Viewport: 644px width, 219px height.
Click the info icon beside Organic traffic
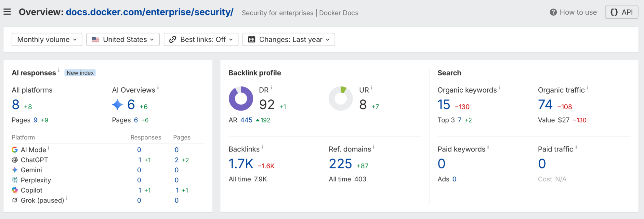pyautogui.click(x=587, y=87)
